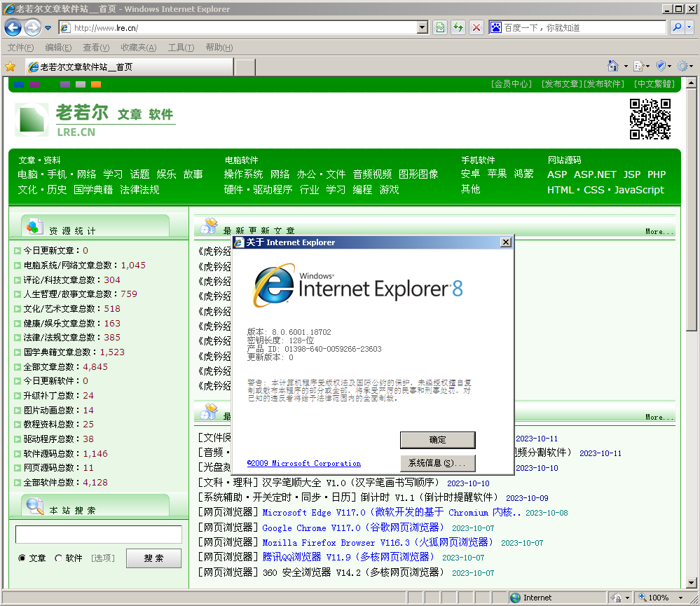Select the orange color theme swatch
This screenshot has height=606, width=700.
tap(95, 84)
